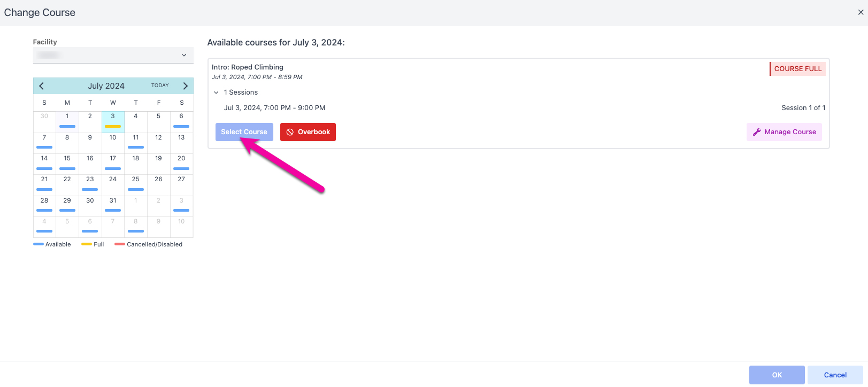Open Manage Course
Screen dimensions: 868x387
pos(785,132)
